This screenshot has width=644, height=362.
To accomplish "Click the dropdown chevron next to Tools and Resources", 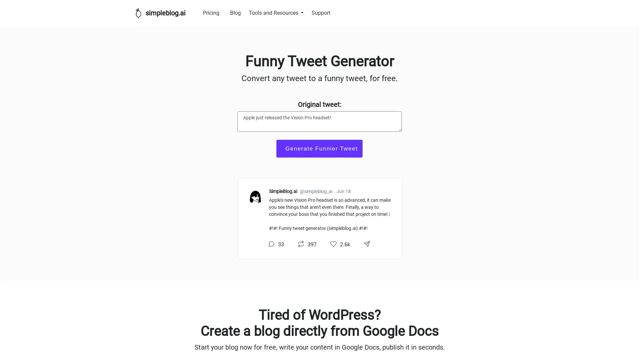I will 303,13.
